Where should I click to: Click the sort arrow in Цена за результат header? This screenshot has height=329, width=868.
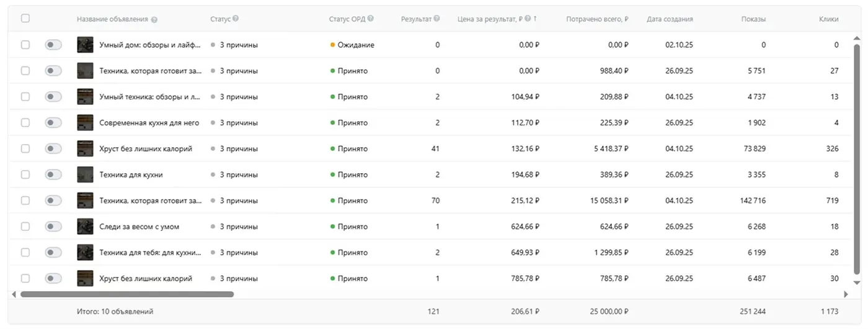pos(535,19)
